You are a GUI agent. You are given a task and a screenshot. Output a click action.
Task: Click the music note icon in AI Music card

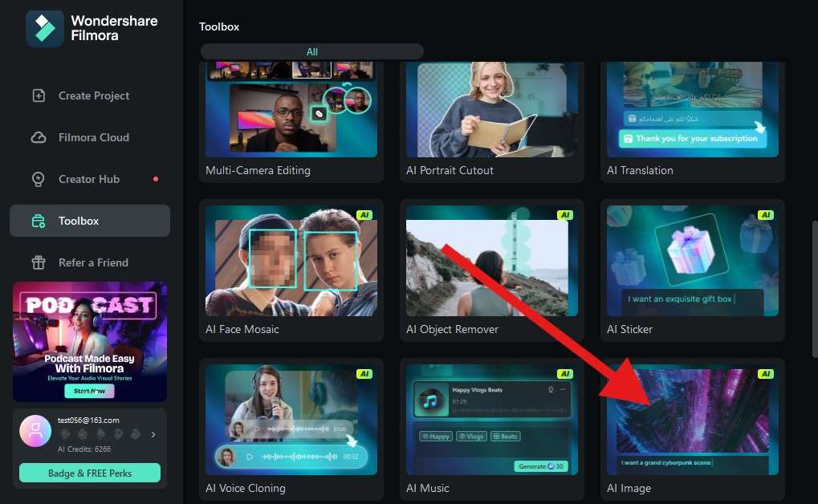point(430,401)
